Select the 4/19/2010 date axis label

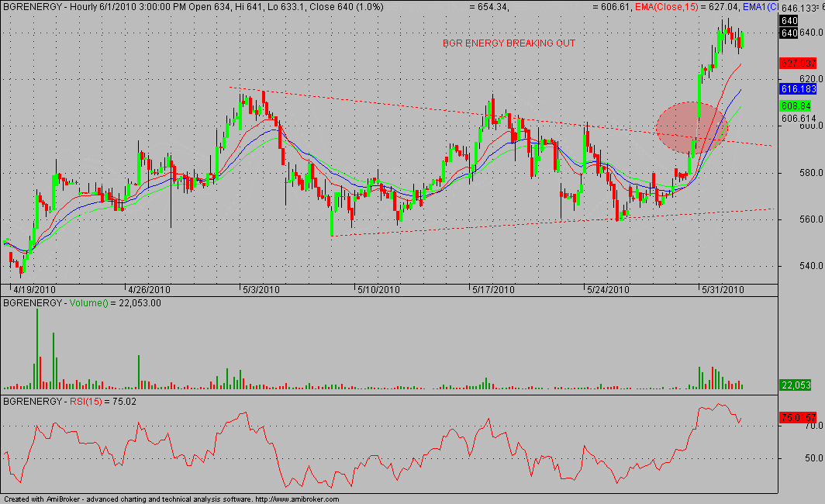(x=34, y=290)
